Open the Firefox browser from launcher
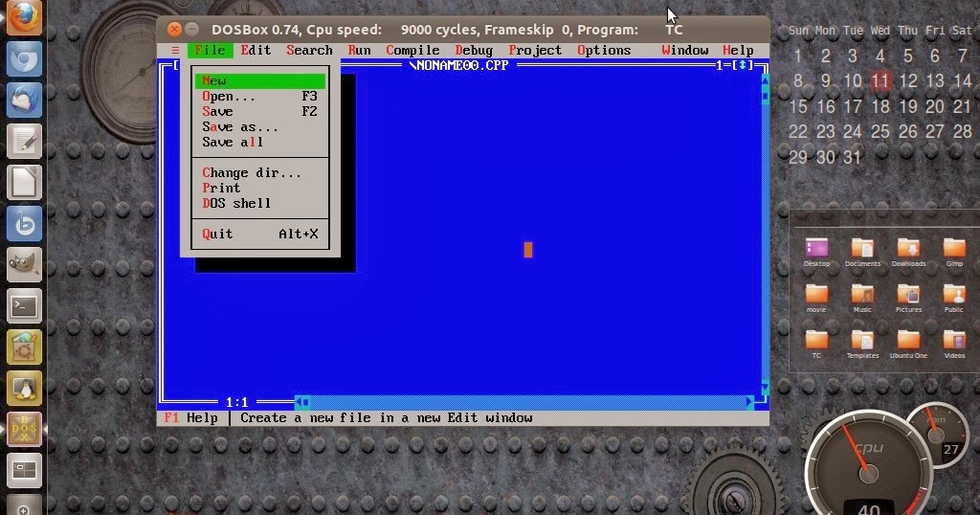 pyautogui.click(x=24, y=17)
